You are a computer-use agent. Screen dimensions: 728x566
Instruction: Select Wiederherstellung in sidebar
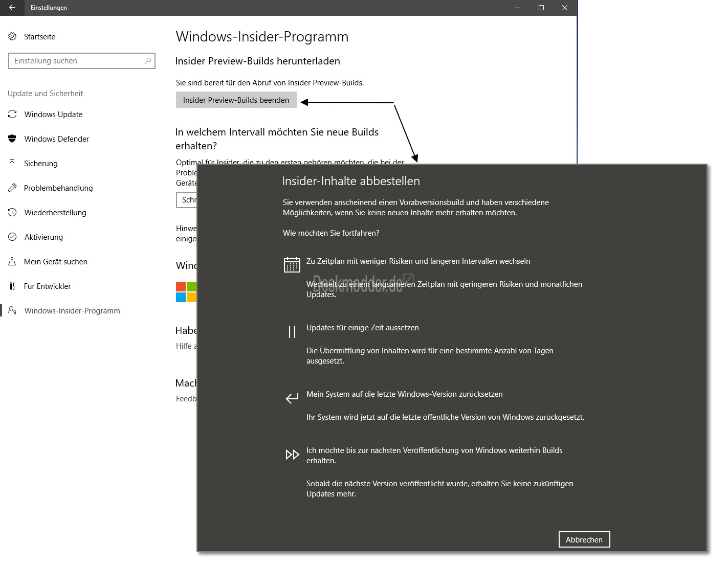point(55,212)
